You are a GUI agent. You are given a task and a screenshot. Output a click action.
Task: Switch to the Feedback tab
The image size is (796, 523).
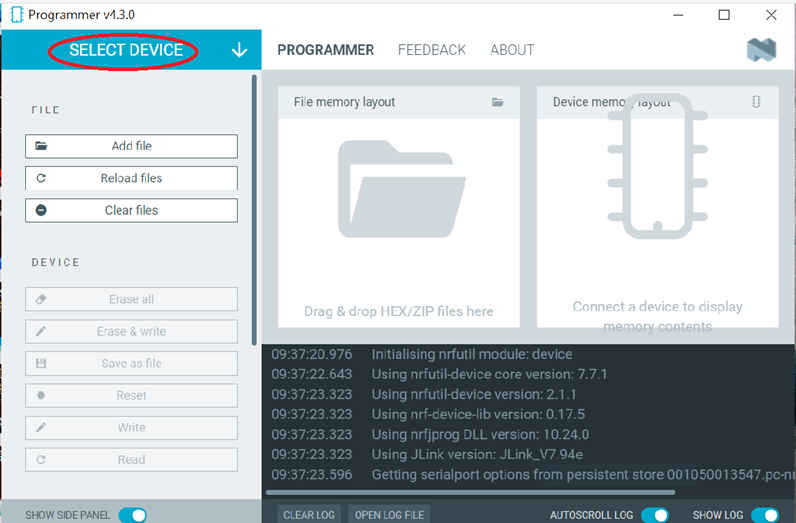click(x=431, y=50)
